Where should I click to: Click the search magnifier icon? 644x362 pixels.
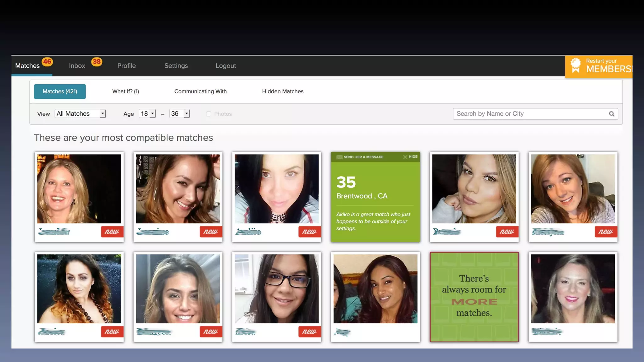pyautogui.click(x=611, y=114)
